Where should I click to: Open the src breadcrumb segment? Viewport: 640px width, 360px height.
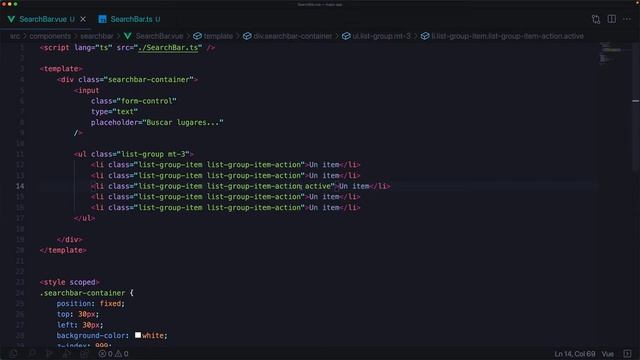coord(15,36)
